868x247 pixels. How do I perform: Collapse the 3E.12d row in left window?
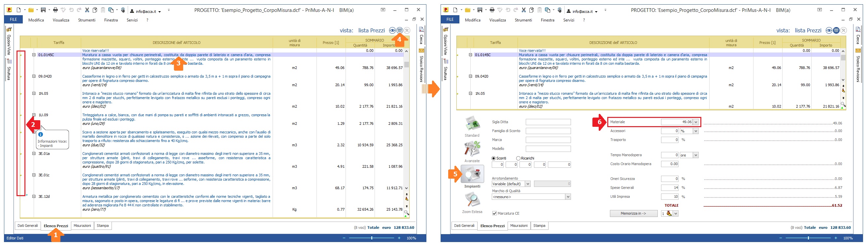pyautogui.click(x=34, y=196)
